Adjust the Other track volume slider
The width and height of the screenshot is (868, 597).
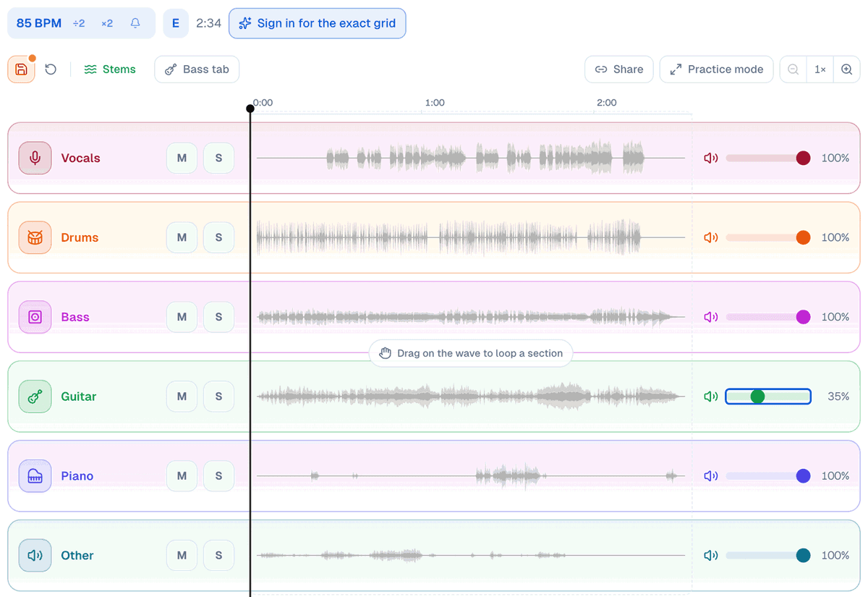[768, 556]
